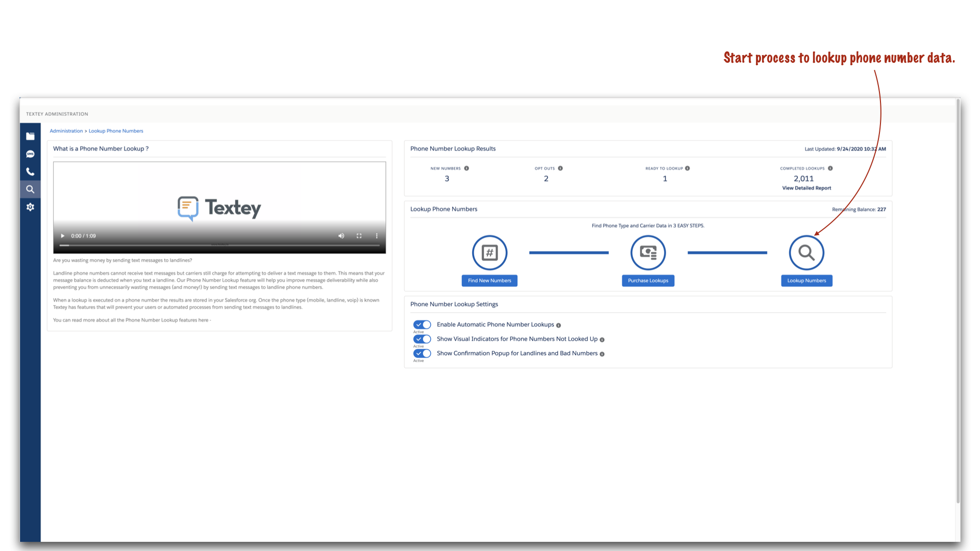Toggle Enable Automatic Phone Number Lookups
This screenshot has height=551, width=980.
[x=422, y=324]
